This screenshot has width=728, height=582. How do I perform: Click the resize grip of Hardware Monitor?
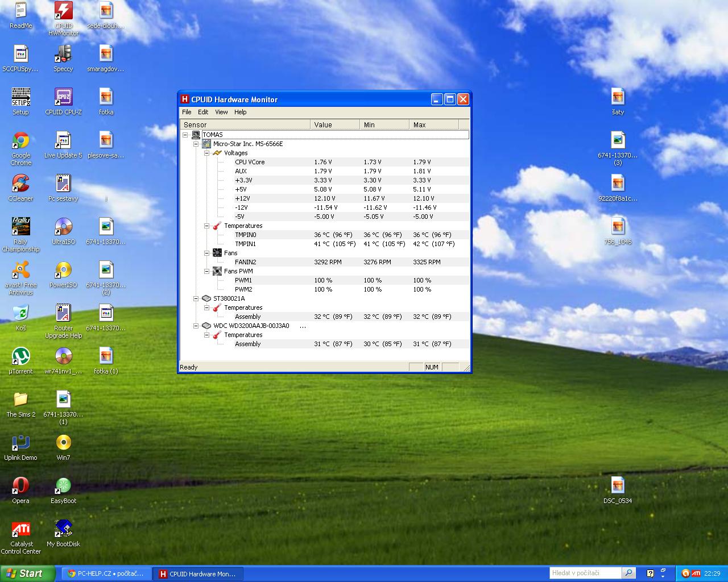[467, 368]
